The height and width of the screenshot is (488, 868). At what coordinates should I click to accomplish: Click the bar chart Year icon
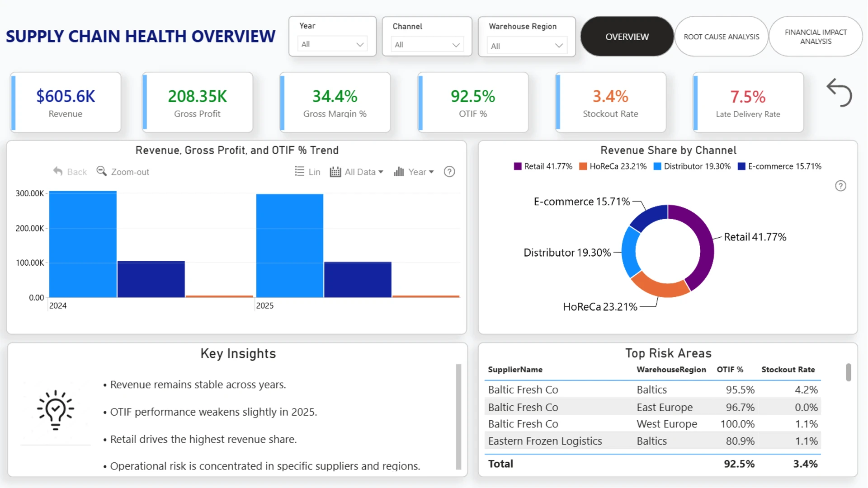[x=399, y=171]
